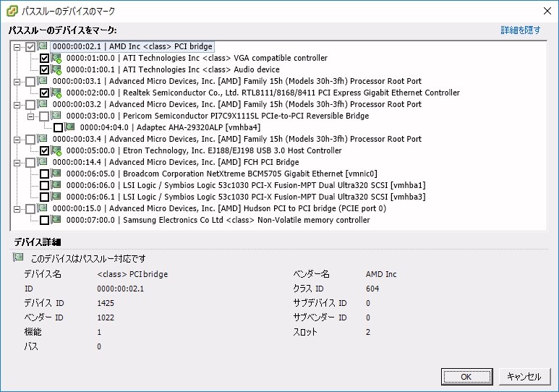
Task: Click the card icon beside FCH PCI Bridge
Action: point(43,161)
